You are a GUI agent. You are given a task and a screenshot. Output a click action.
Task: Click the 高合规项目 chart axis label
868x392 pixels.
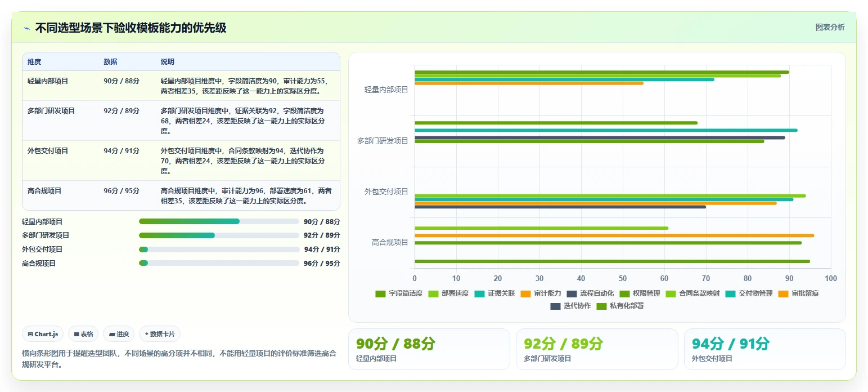click(390, 242)
